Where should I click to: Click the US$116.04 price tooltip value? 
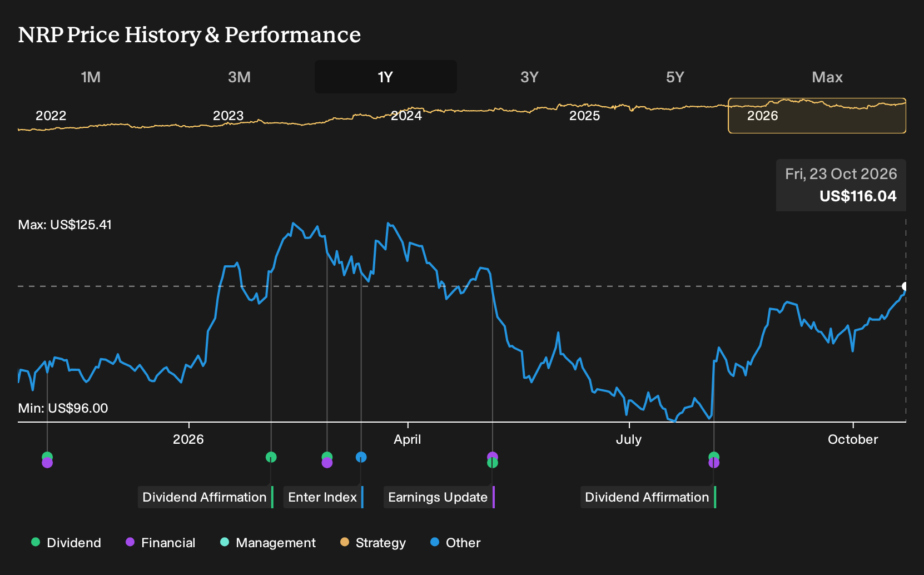point(858,196)
